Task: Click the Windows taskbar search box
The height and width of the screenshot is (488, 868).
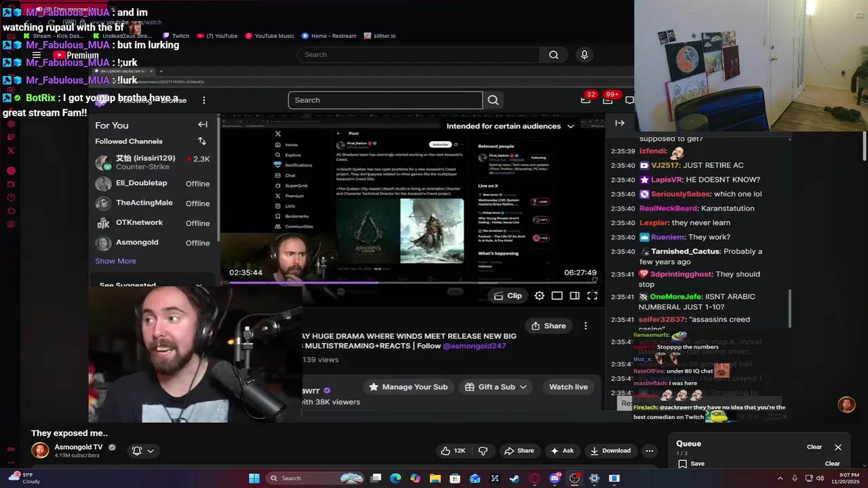Action: tap(316, 479)
